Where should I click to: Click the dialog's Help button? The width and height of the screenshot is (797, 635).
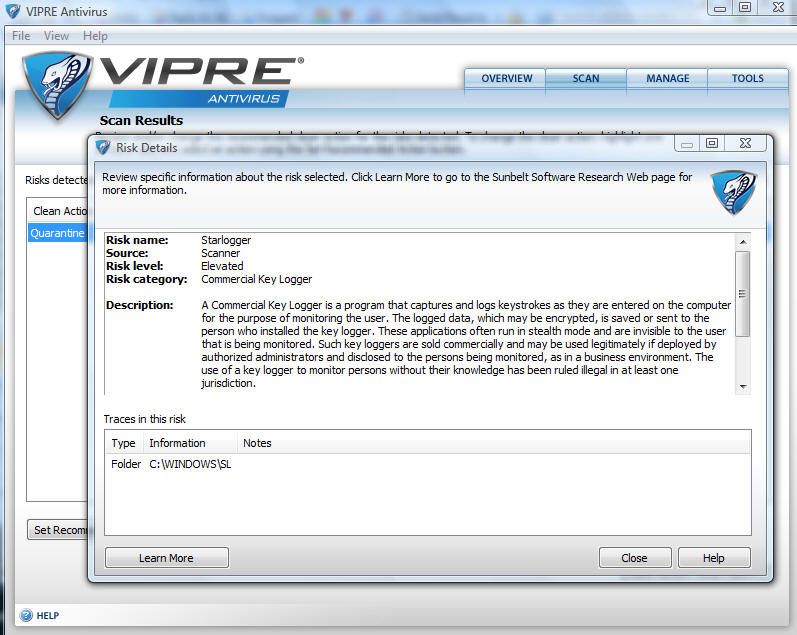coord(713,558)
